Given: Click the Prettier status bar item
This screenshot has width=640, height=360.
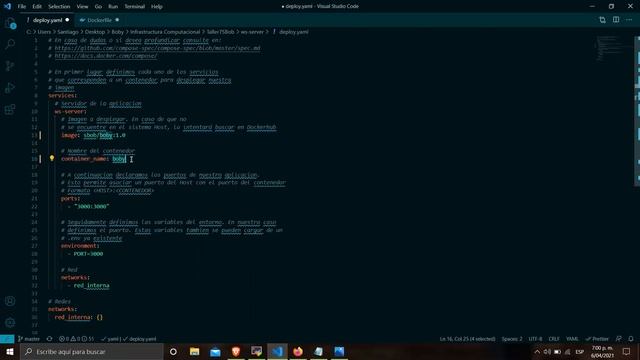Looking at the screenshot, I should [x=597, y=339].
